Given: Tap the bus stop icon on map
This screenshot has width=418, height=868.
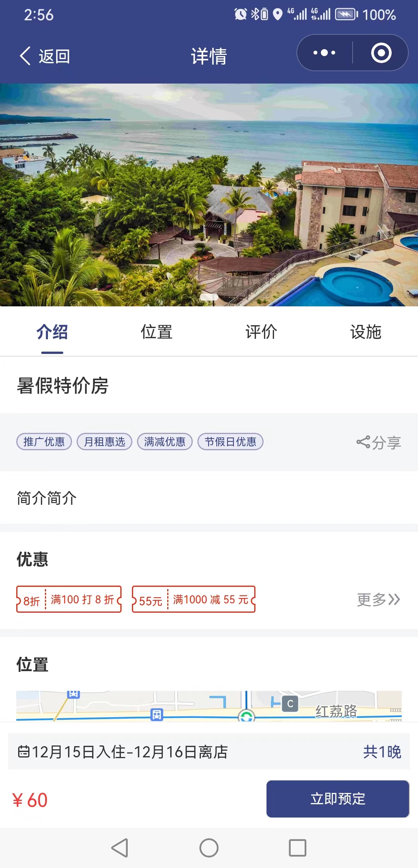Looking at the screenshot, I should point(157,715).
